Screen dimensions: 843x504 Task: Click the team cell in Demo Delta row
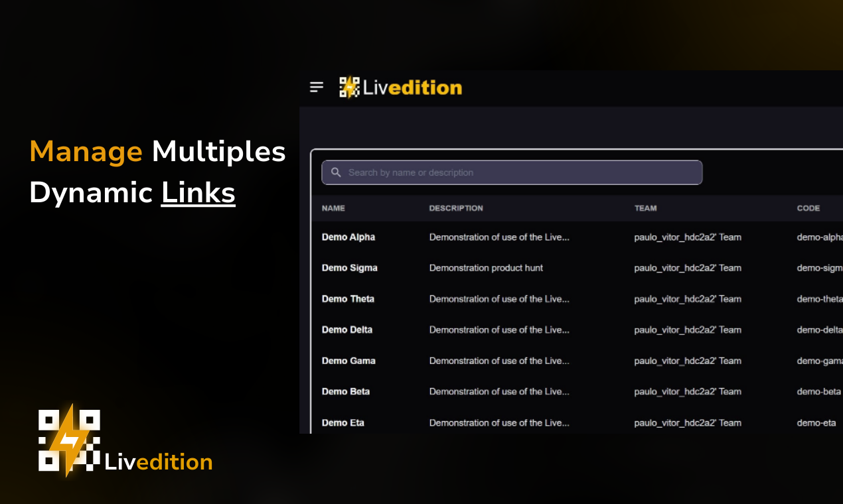[x=688, y=330]
